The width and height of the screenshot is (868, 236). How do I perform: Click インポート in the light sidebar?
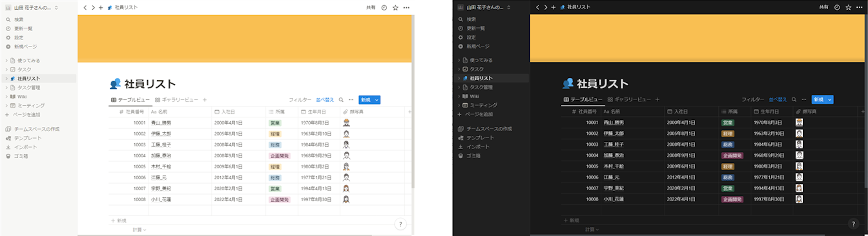[x=25, y=147]
